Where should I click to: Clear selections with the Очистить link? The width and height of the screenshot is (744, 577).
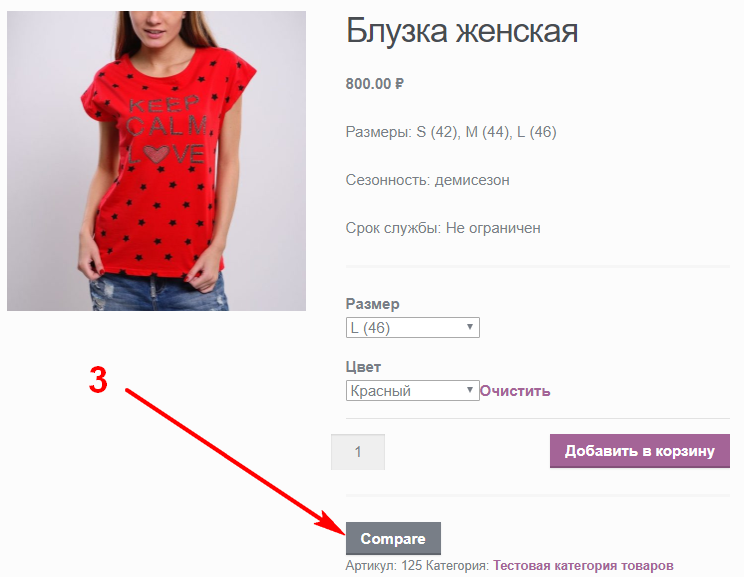(515, 391)
